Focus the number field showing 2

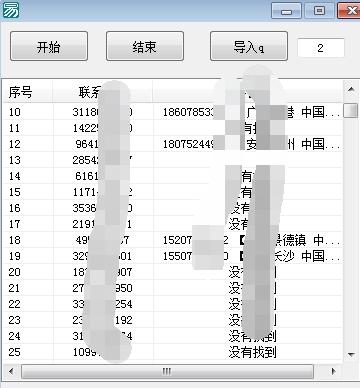tap(321, 48)
